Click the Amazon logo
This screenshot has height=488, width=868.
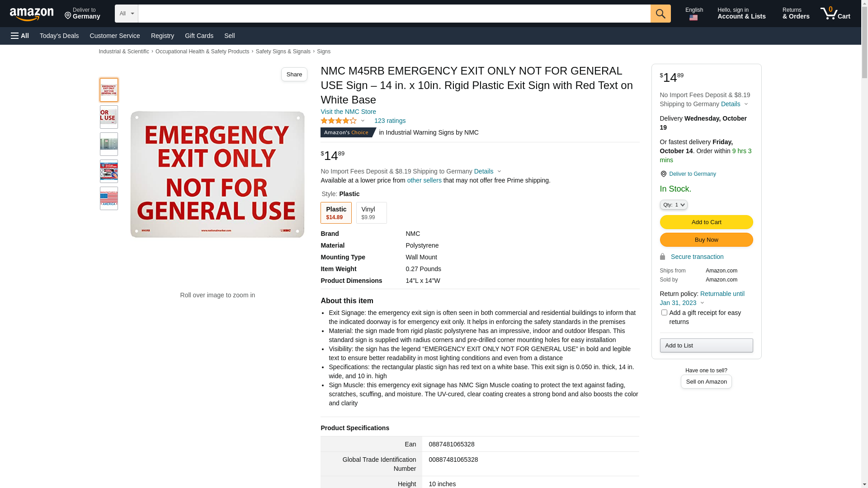(x=32, y=14)
